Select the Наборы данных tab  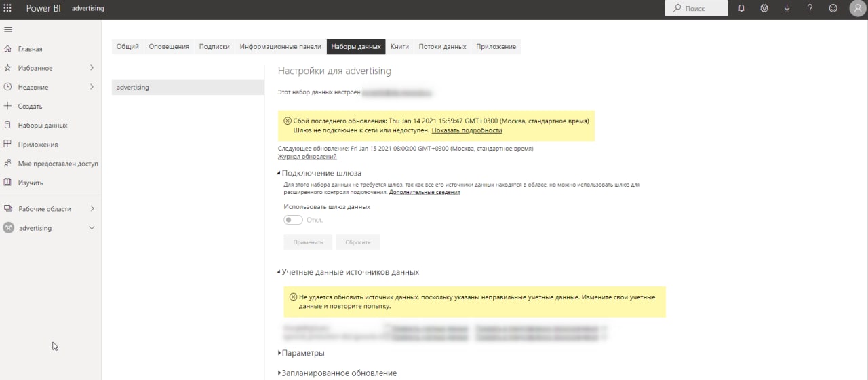pyautogui.click(x=356, y=47)
